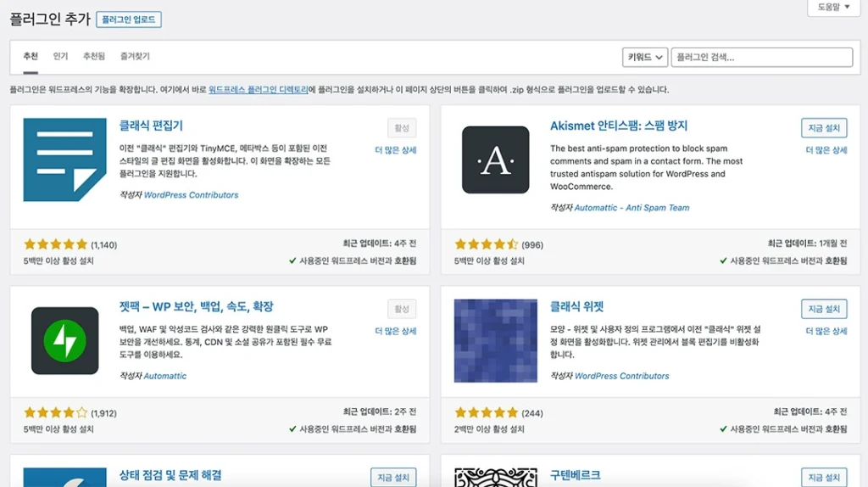This screenshot has width=868, height=487.
Task: Click the star rating of Akismet
Action: (486, 243)
